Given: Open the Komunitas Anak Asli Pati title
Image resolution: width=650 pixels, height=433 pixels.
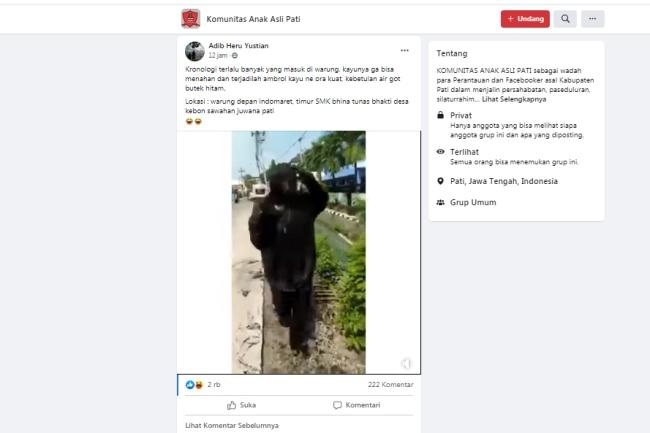Looking at the screenshot, I should [253, 19].
